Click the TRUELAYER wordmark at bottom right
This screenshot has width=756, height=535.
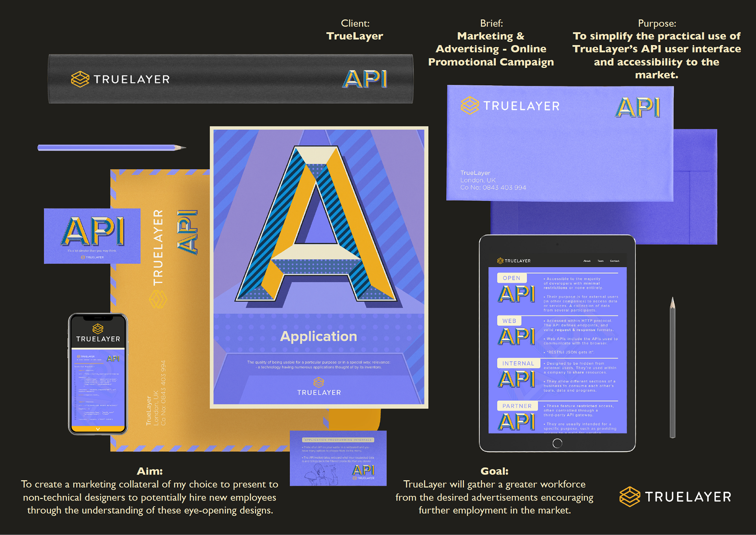[688, 497]
